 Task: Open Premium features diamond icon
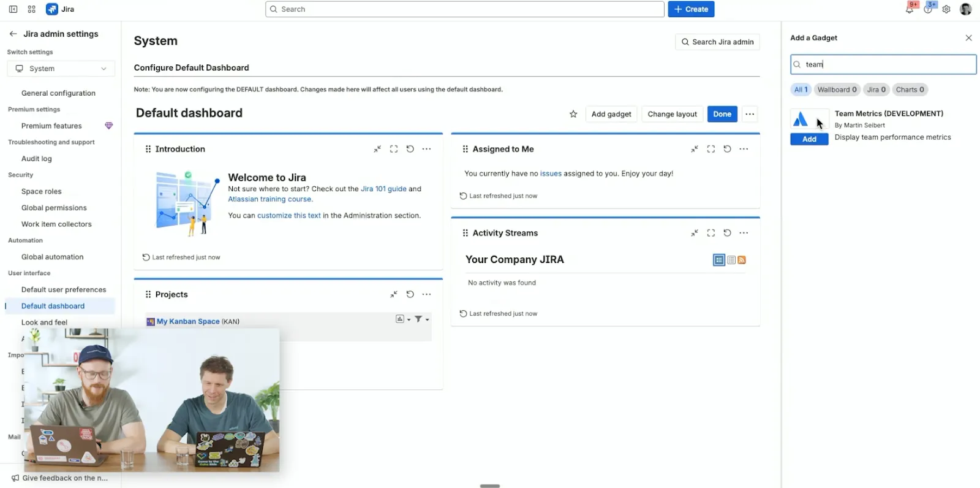pos(109,126)
